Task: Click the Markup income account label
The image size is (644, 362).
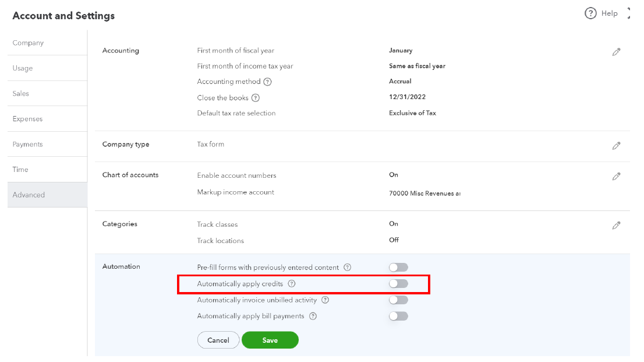Action: 235,192
